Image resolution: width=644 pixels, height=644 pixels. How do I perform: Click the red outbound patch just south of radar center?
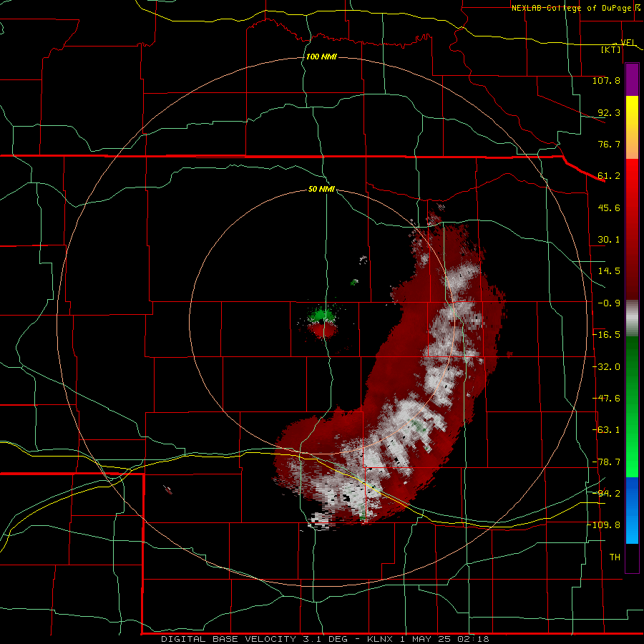(x=323, y=329)
